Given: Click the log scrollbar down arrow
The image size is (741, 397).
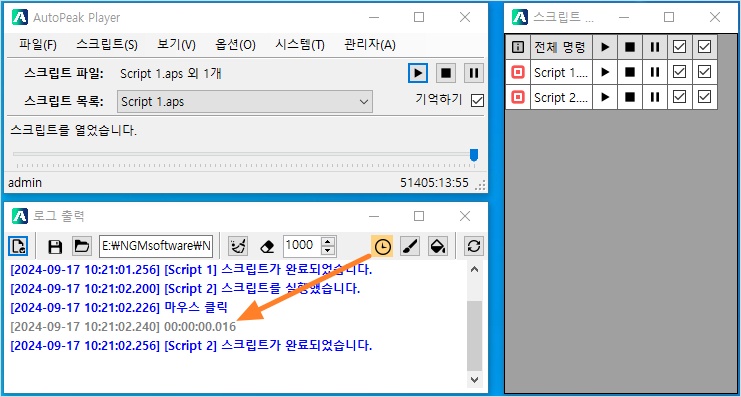Looking at the screenshot, I should (x=474, y=379).
